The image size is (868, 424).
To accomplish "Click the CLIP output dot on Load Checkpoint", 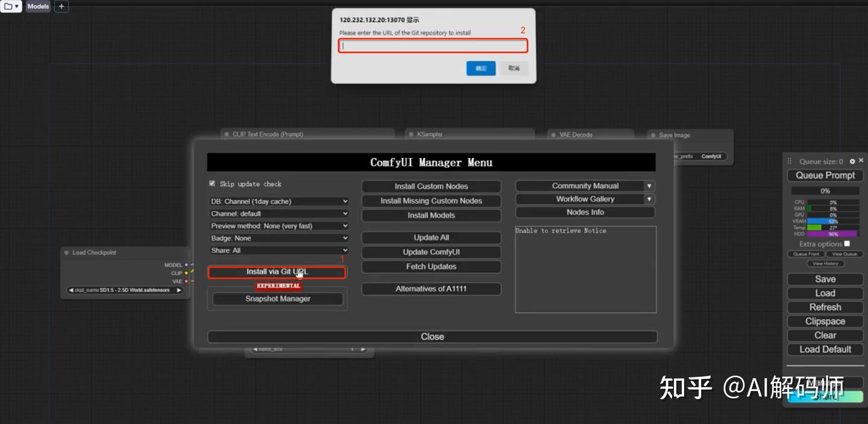I will click(x=187, y=273).
